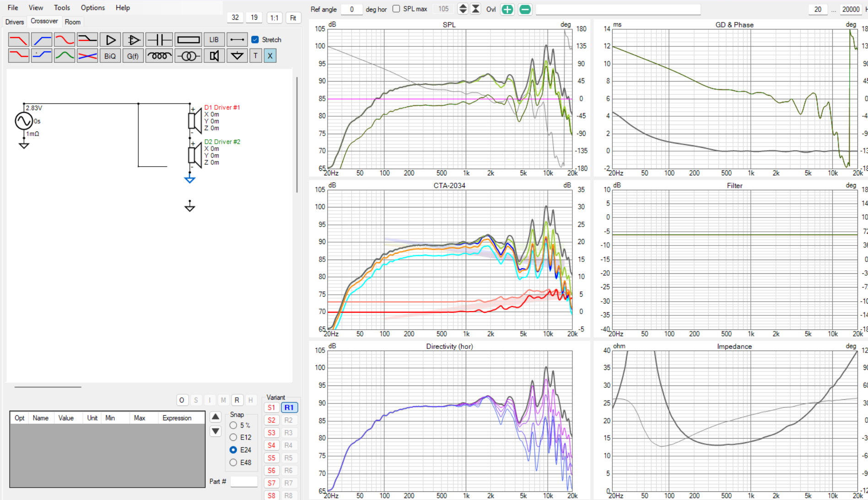Insert an op-amp component

point(133,40)
